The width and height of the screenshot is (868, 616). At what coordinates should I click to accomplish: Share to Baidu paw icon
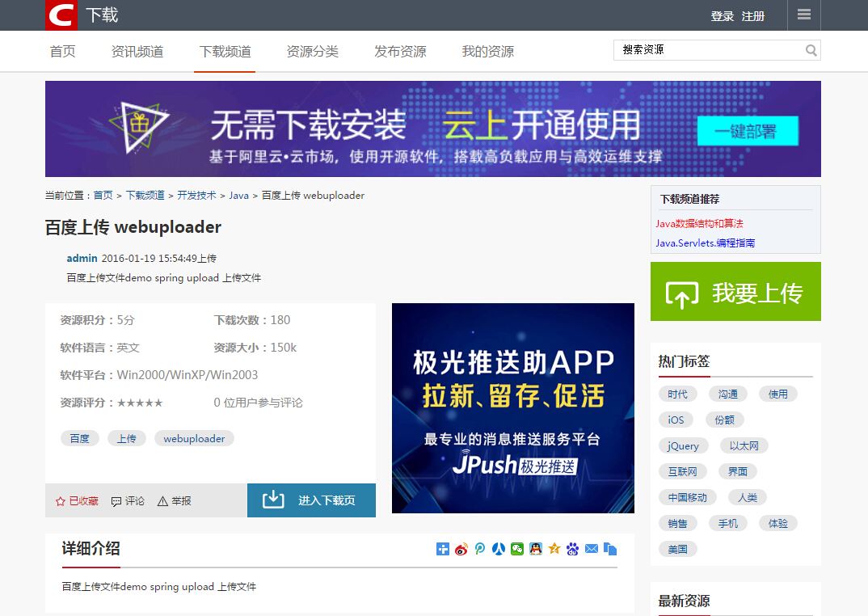[572, 549]
